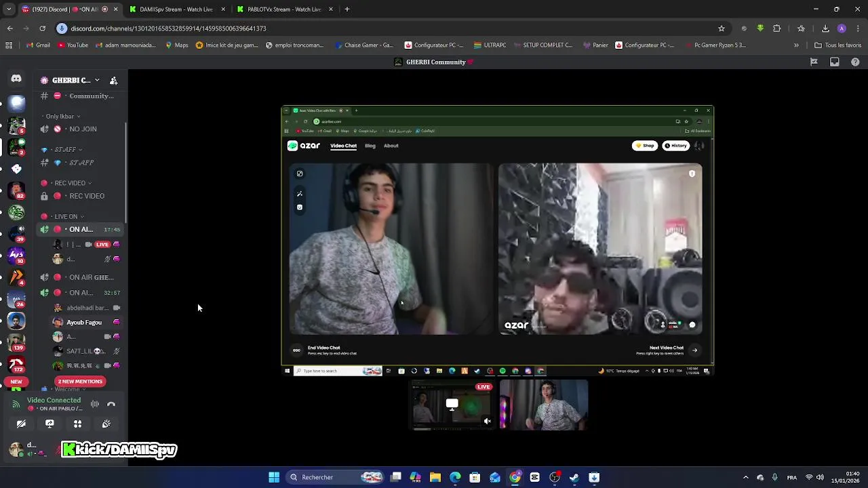The width and height of the screenshot is (868, 488).
Task: Open Discord inbox icon in header
Action: pos(835,62)
